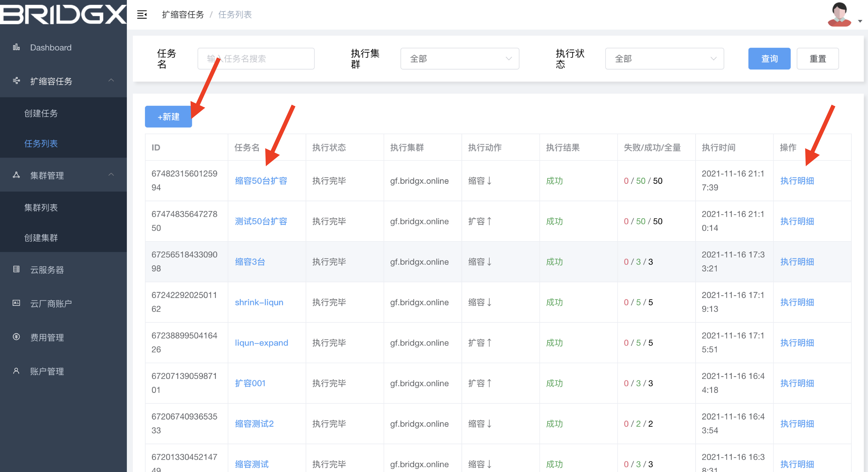Collapse the sidebar with the hamburger icon
This screenshot has height=472, width=868.
(142, 14)
